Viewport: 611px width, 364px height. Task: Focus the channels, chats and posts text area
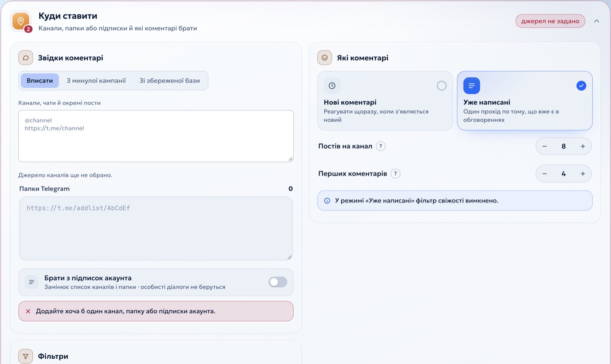click(x=156, y=136)
